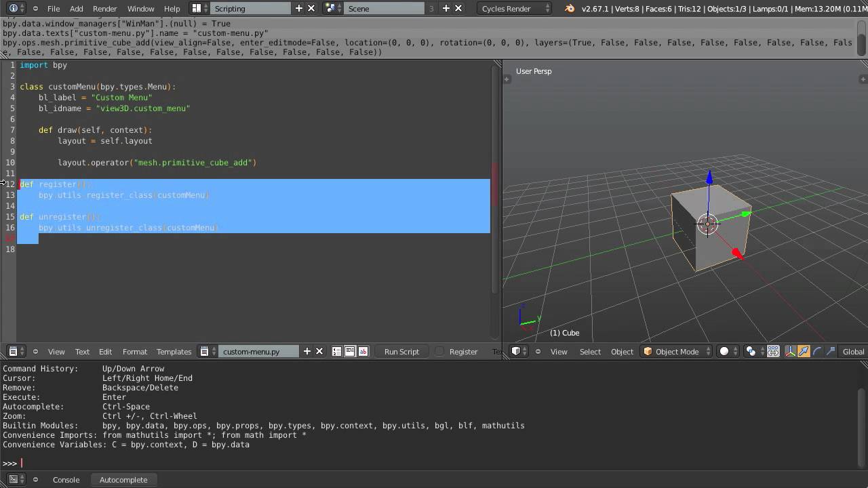Open the 3D View editor type selector
This screenshot has width=868, height=488.
[519, 351]
